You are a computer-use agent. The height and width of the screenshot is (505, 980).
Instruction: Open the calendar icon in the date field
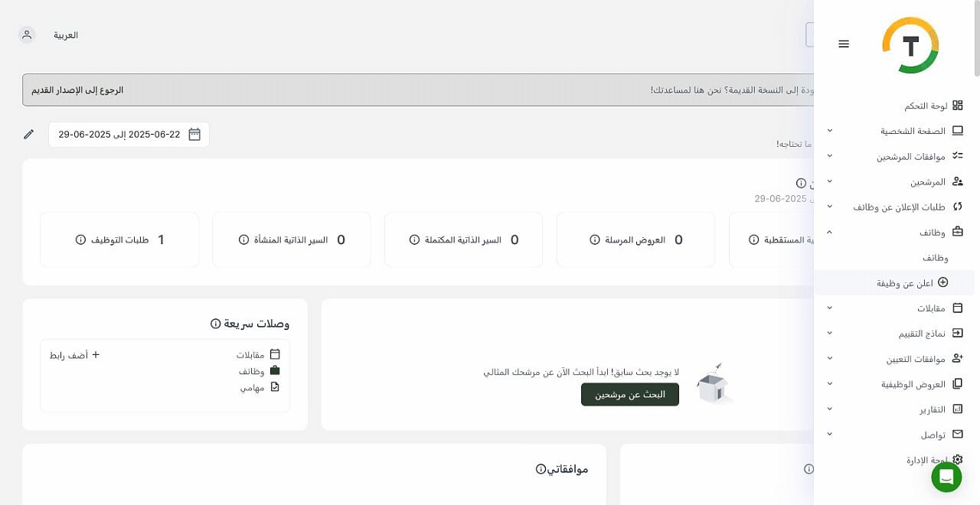point(194,134)
